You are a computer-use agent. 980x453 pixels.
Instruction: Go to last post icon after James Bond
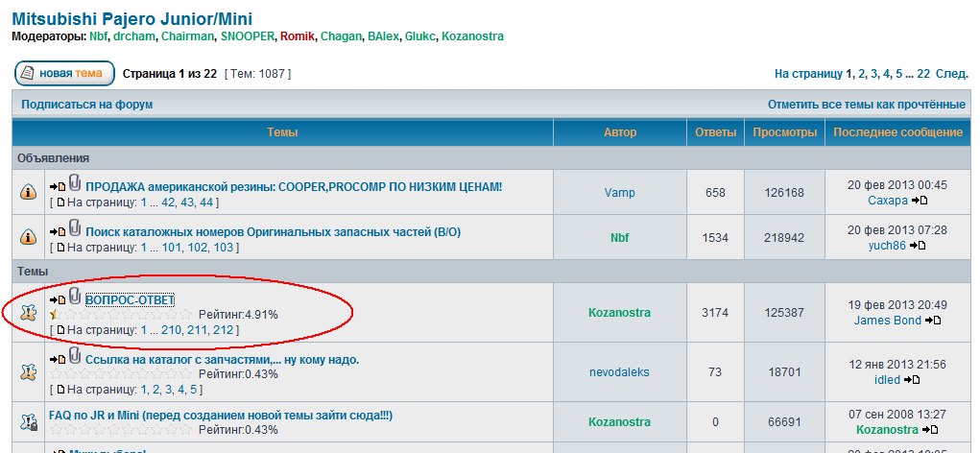pos(933,321)
